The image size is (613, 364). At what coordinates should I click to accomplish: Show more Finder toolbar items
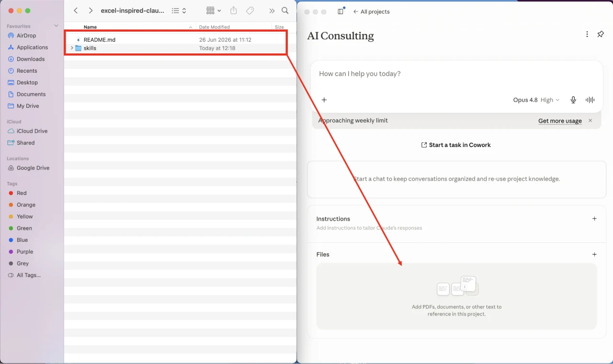(272, 11)
